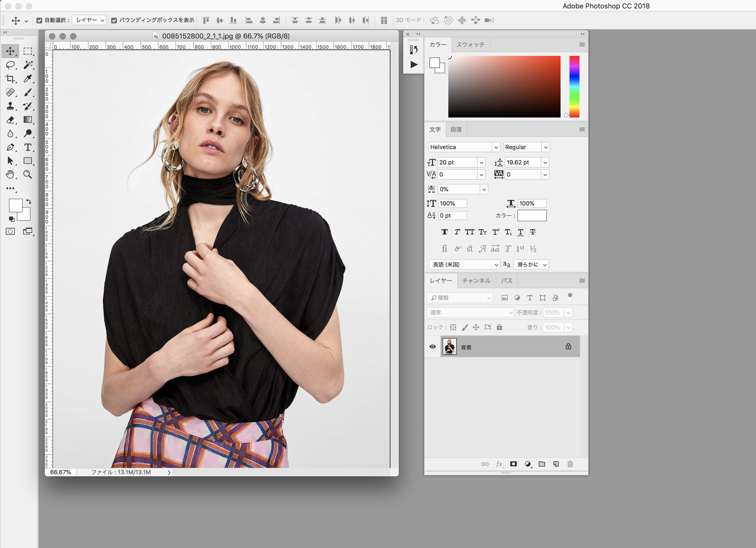
Task: Open the レイヤー auto-select dropdown
Action: coord(89,20)
